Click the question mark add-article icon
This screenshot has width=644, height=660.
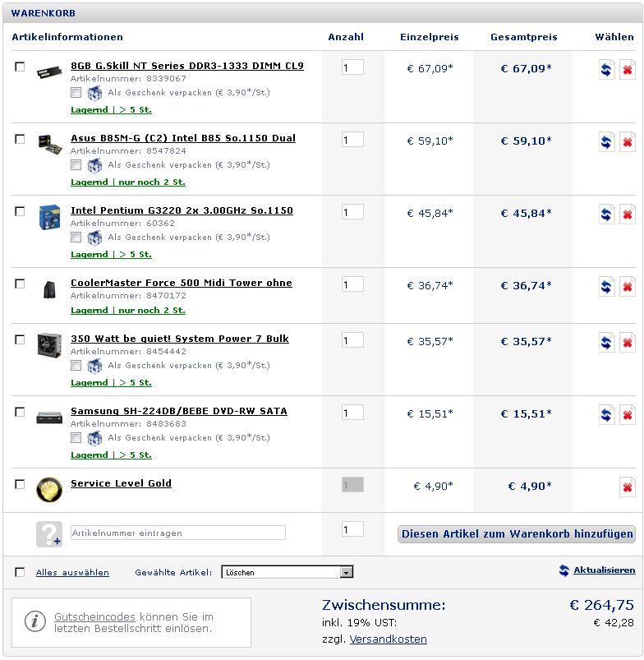(49, 533)
